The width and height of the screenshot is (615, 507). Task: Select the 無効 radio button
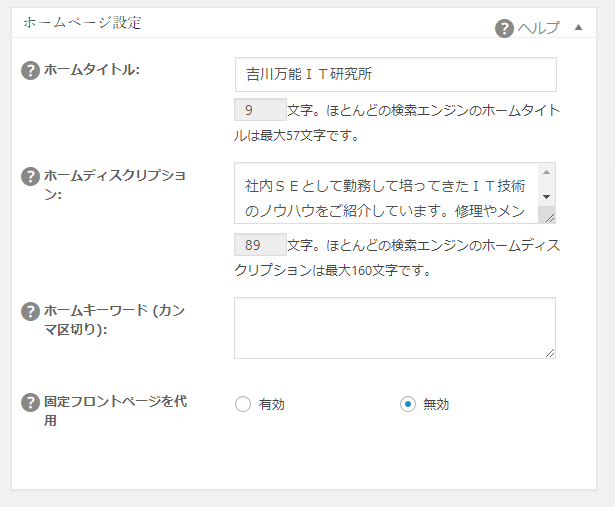pyautogui.click(x=407, y=404)
